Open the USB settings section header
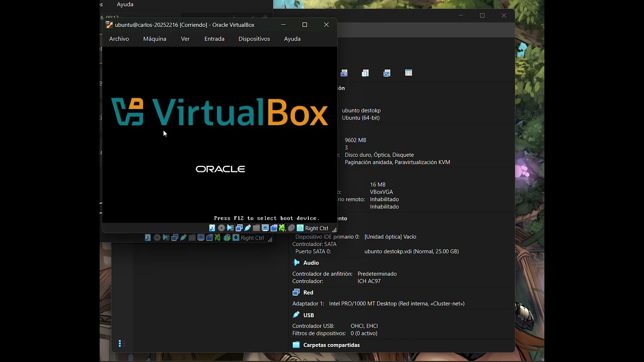 308,315
